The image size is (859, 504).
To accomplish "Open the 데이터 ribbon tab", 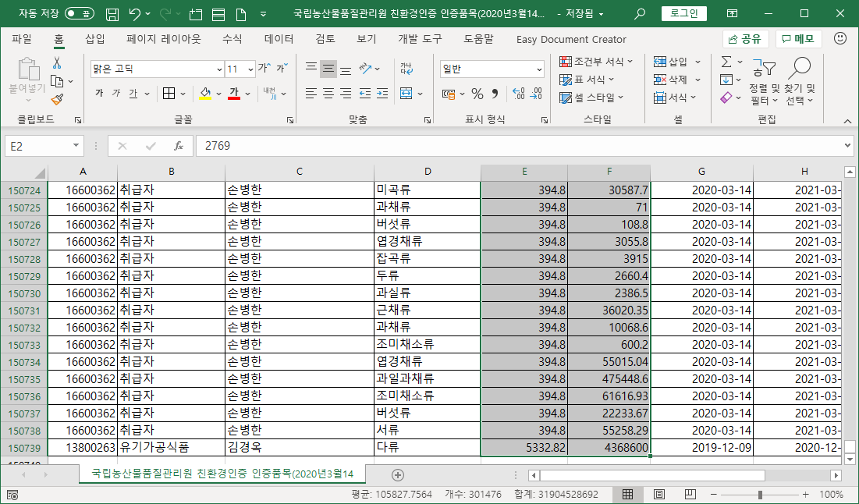I will [x=279, y=39].
